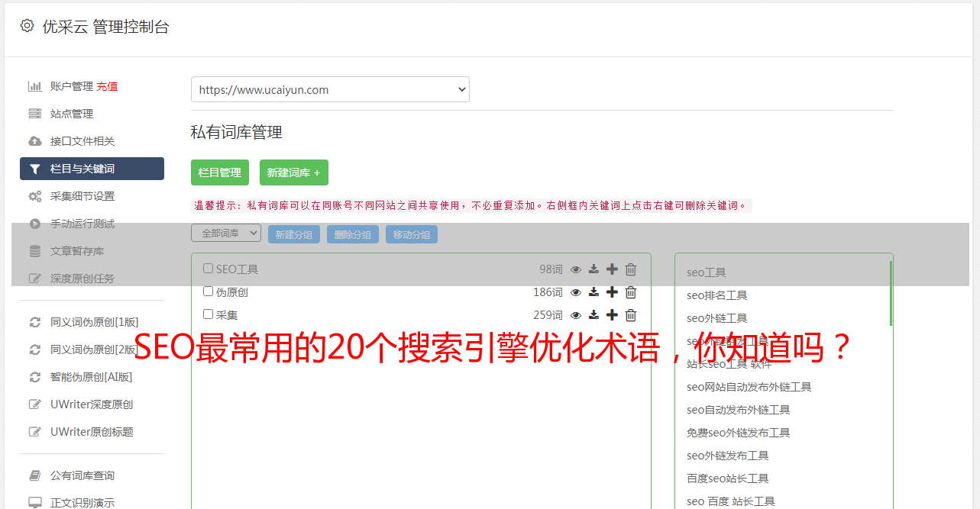Click the cloud upload icon beside 接口文件相关
This screenshot has height=509, width=980.
[x=35, y=141]
